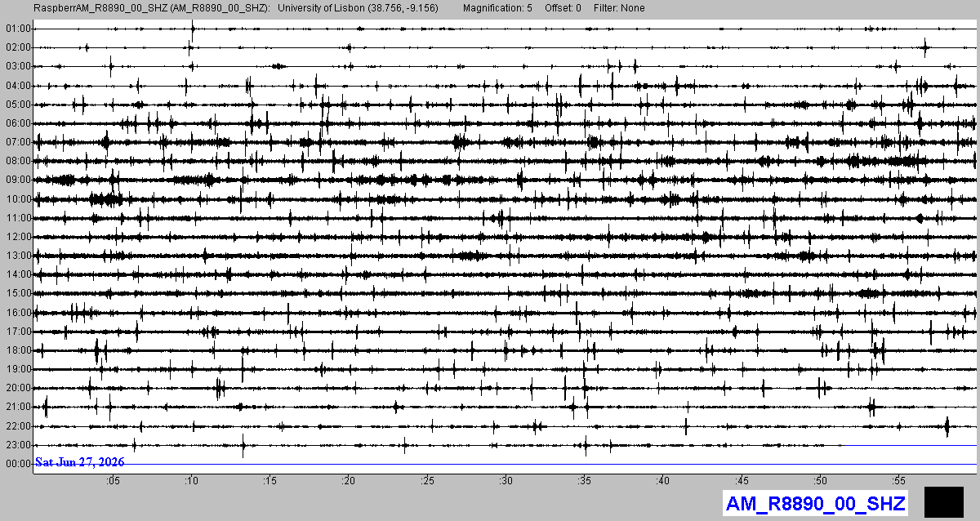Click the Magnification: 5 label
The image size is (980, 521).
pyautogui.click(x=497, y=8)
